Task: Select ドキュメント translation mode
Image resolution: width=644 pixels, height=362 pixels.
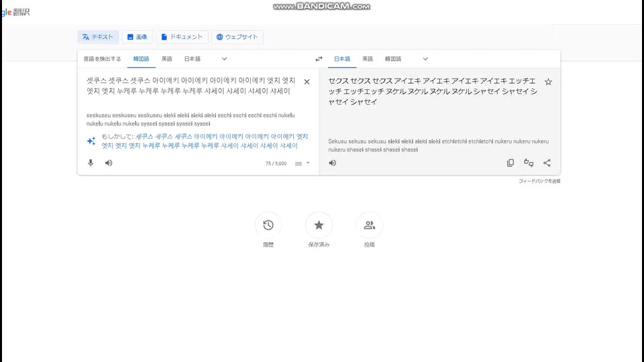Action: coord(182,37)
